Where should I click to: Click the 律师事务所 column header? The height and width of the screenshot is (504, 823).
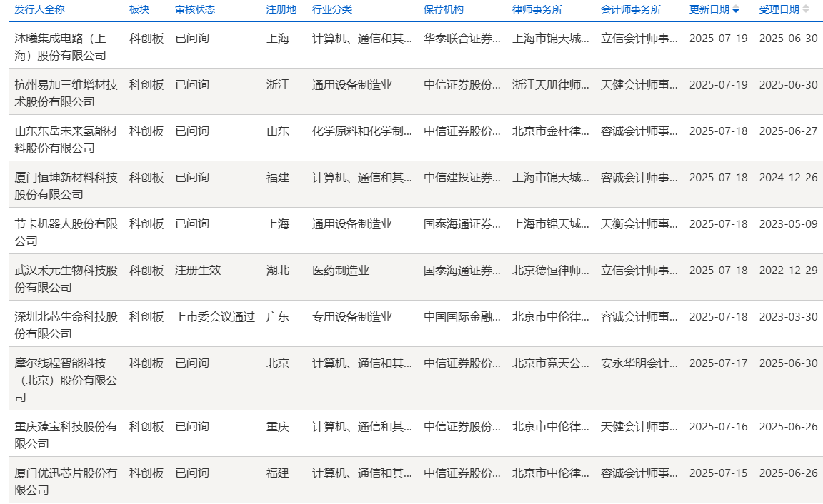coord(537,9)
